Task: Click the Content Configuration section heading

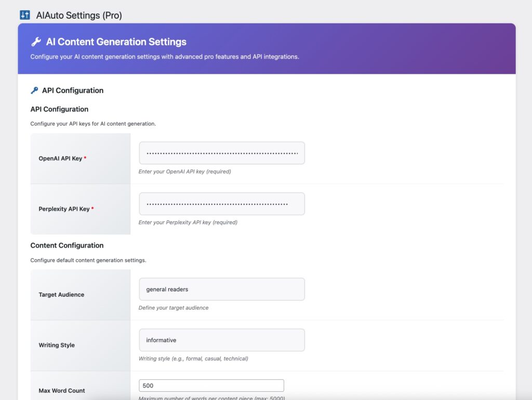Action: point(67,246)
